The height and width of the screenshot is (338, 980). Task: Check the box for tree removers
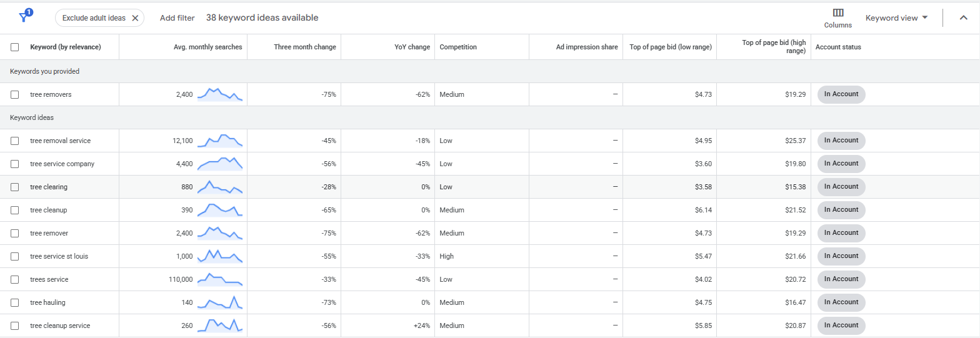15,94
